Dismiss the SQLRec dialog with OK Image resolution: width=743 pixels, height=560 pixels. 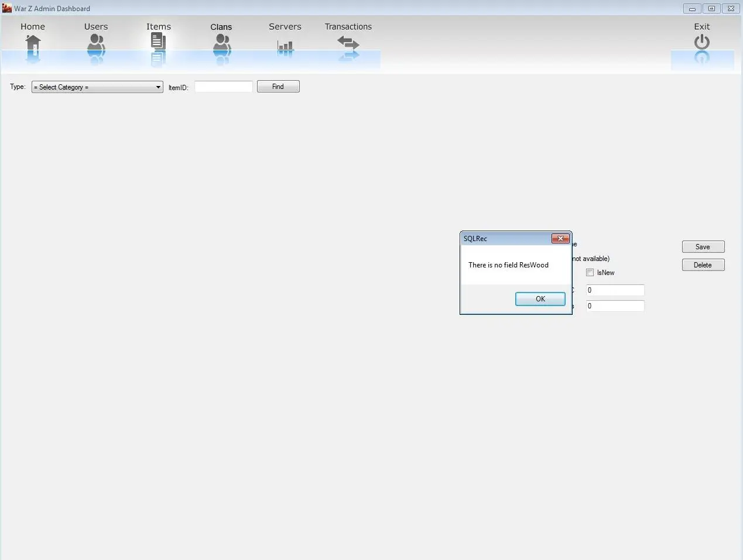click(540, 299)
